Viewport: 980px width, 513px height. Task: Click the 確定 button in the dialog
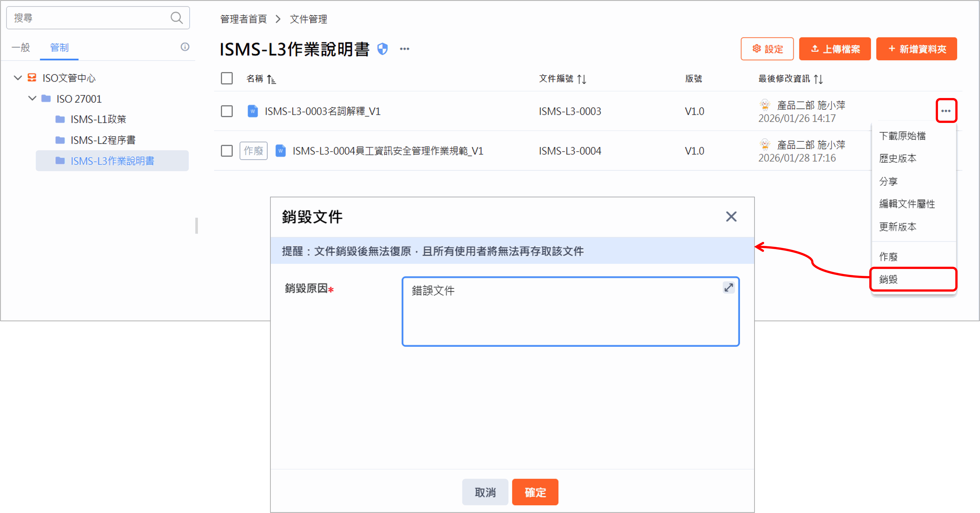(535, 492)
